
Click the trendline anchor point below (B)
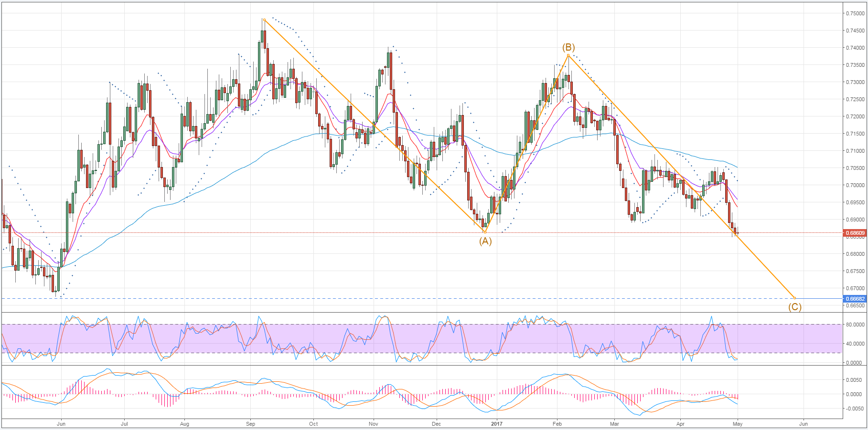pyautogui.click(x=568, y=55)
